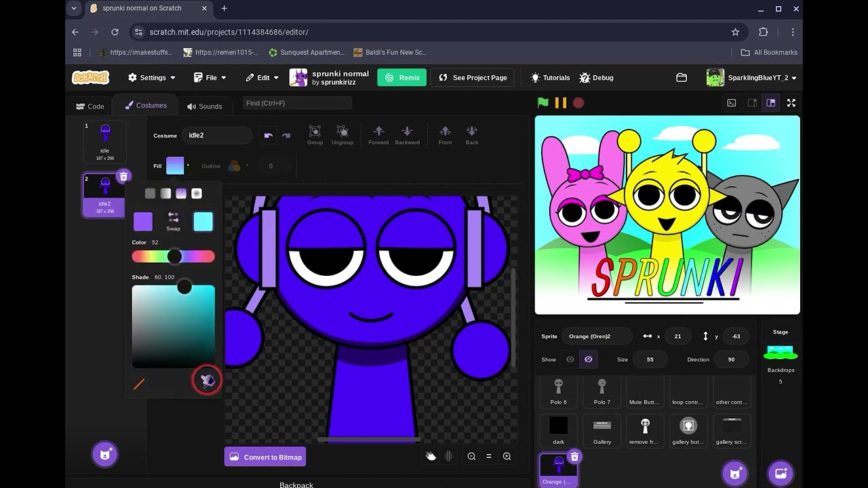Open Baldi's Fun New Sc... bookmark
Viewport: 868px width, 488px height.
tap(391, 52)
